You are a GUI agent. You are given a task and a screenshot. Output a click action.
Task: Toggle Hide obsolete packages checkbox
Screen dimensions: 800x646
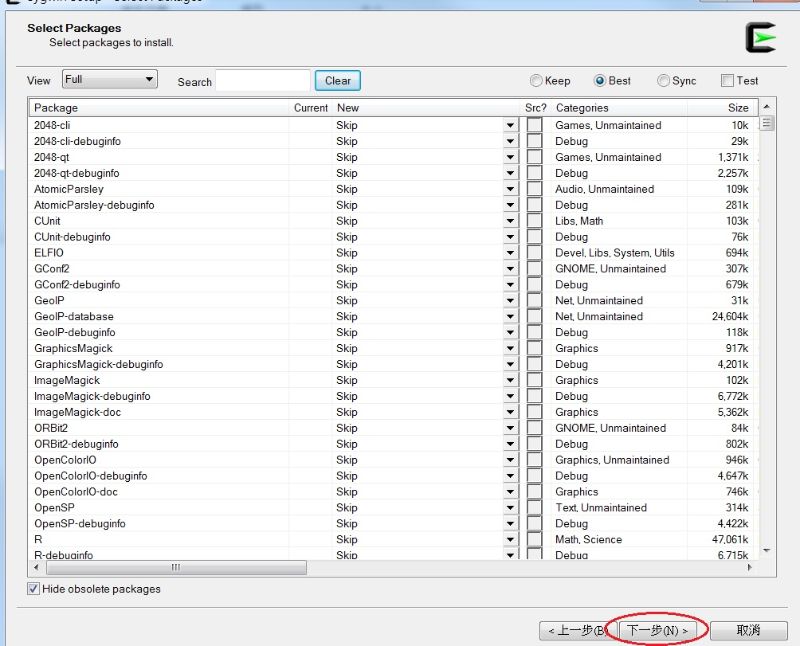[x=33, y=589]
